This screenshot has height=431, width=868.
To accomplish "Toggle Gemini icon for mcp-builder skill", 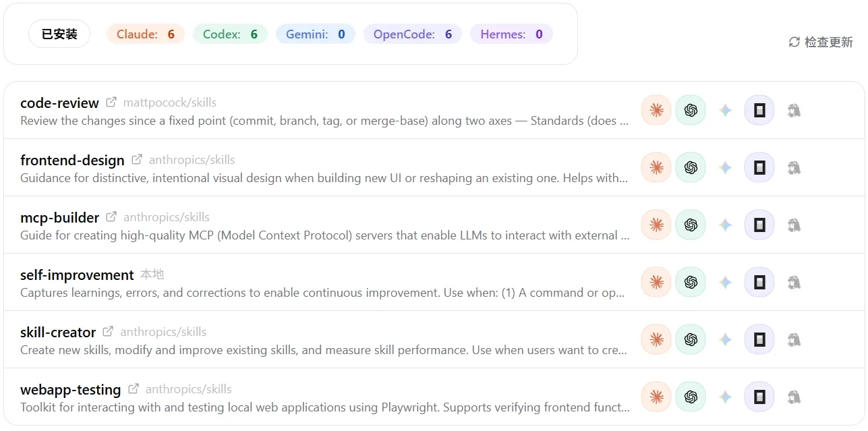I will (725, 225).
